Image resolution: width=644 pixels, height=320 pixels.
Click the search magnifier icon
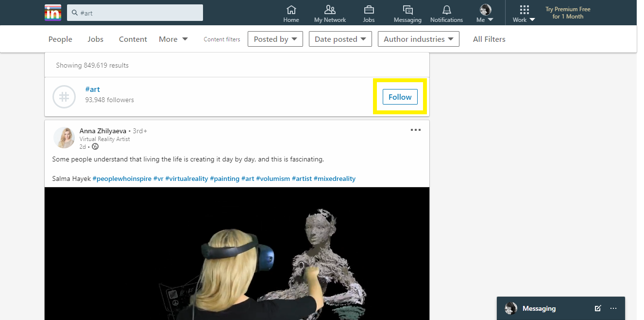(x=75, y=13)
